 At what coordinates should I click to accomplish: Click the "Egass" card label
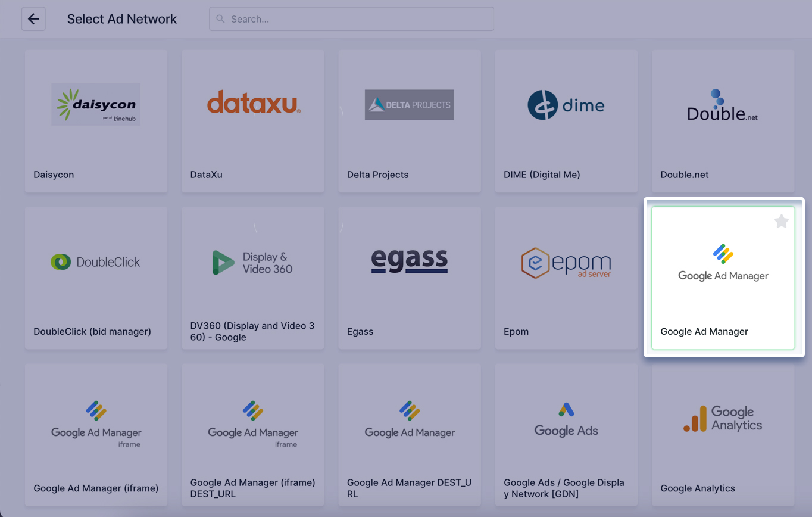[x=360, y=331]
